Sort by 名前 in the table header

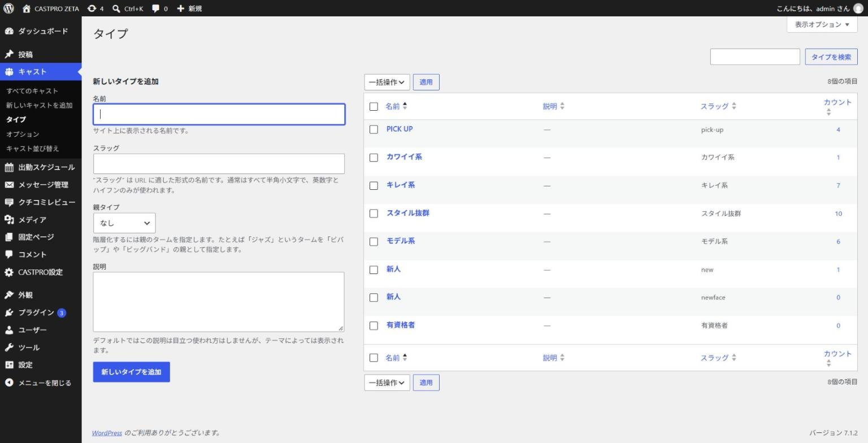point(396,106)
